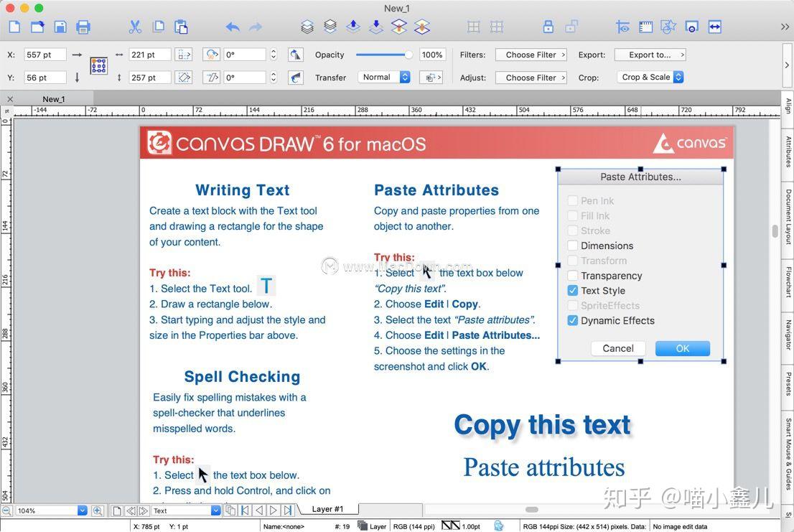
Task: Click the Opacity slider handle
Action: (408, 55)
